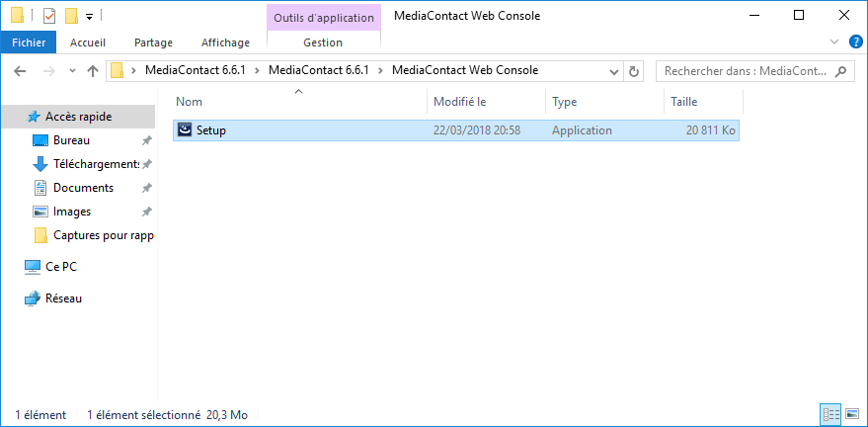Screen dimensions: 868x427
Task: Click the Application type cell of Setup
Action: [x=582, y=130]
